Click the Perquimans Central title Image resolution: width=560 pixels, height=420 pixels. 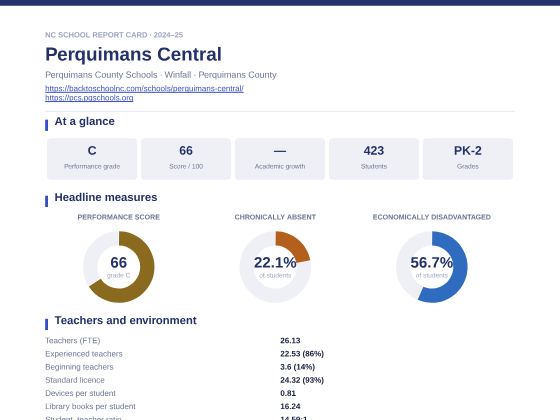[x=133, y=54]
